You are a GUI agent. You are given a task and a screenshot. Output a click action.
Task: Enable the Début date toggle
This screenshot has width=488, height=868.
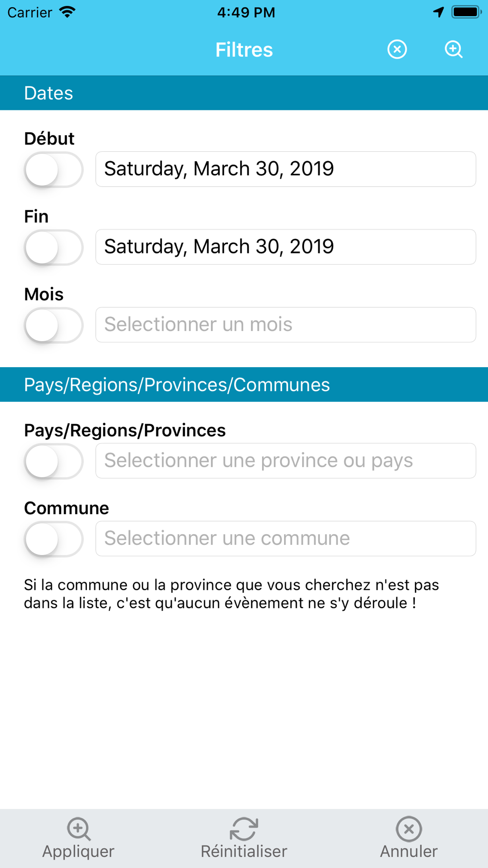pos(54,169)
